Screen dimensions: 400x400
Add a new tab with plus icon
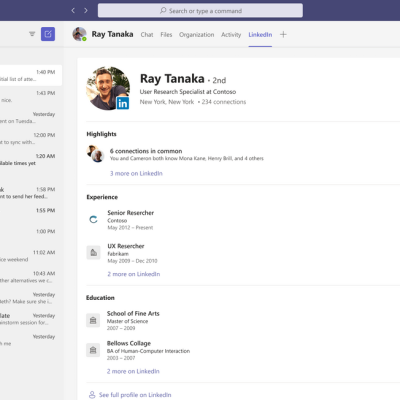(283, 34)
